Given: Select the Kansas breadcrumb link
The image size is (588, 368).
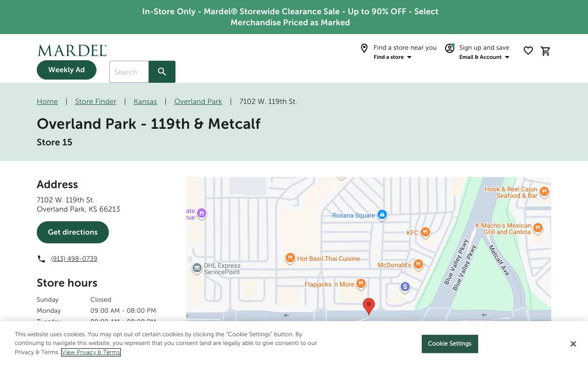Looking at the screenshot, I should pyautogui.click(x=145, y=102).
